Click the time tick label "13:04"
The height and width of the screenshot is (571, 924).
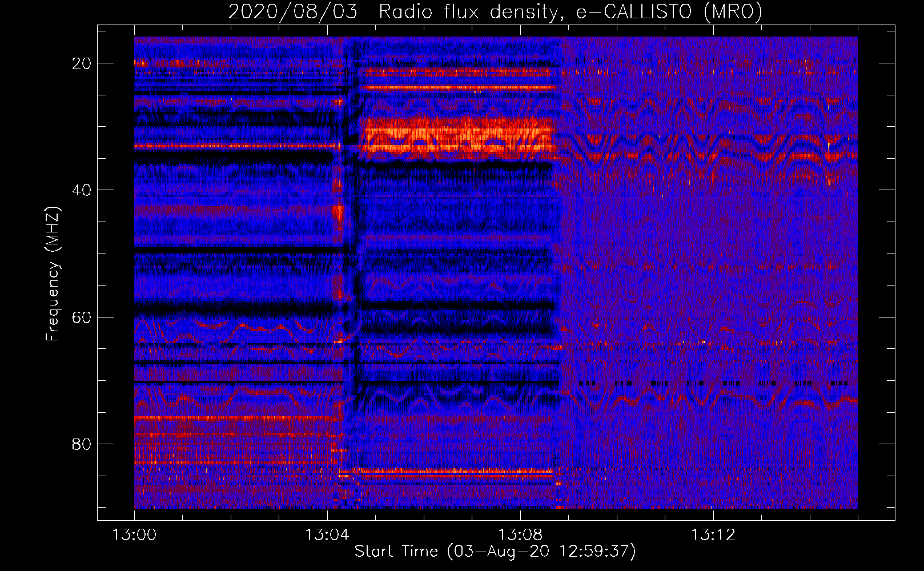327,534
